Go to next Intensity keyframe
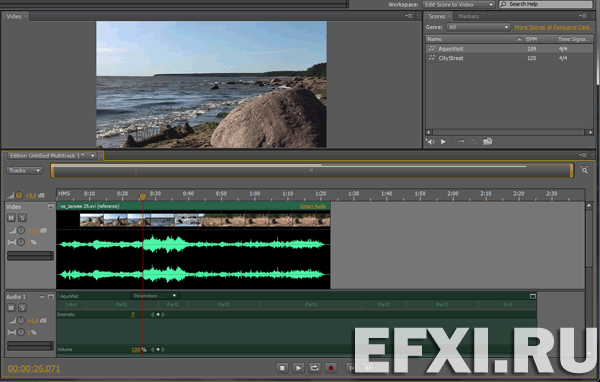The image size is (600, 382). tap(163, 315)
